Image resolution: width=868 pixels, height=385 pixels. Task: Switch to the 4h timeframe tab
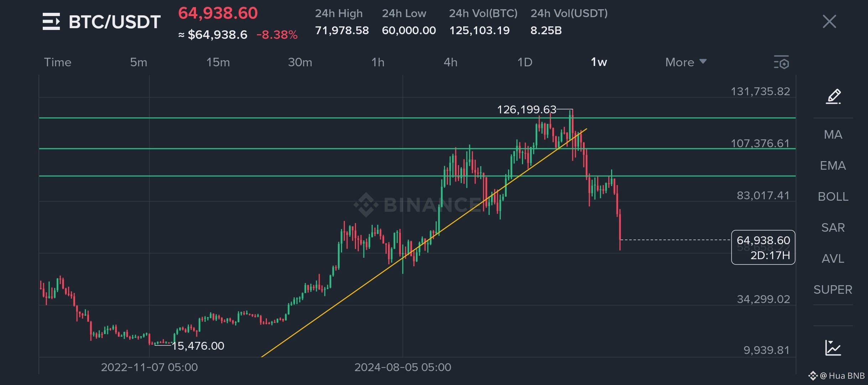click(x=450, y=62)
